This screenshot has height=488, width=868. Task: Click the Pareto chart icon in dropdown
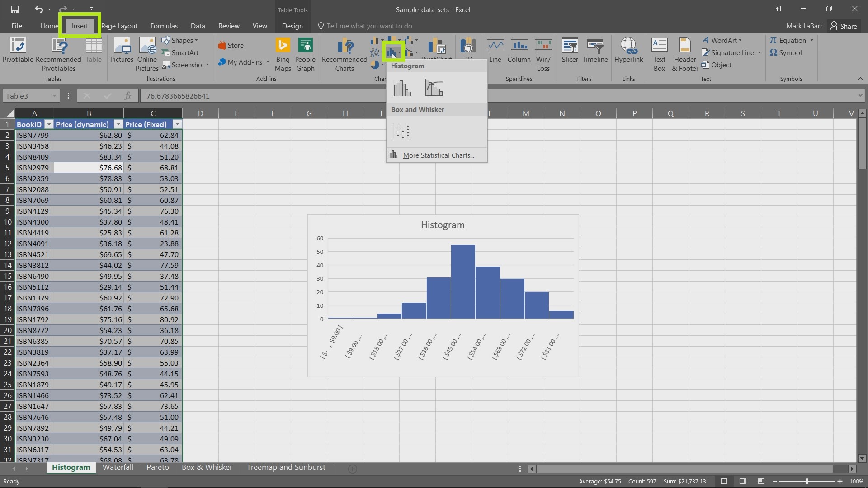[x=434, y=88]
